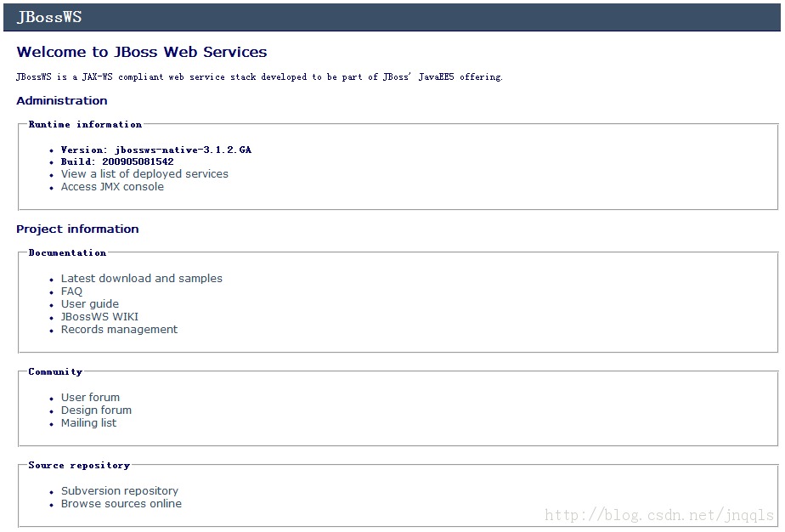Click the Source repository panel label
Viewport: 785px width, 532px height.
78,465
